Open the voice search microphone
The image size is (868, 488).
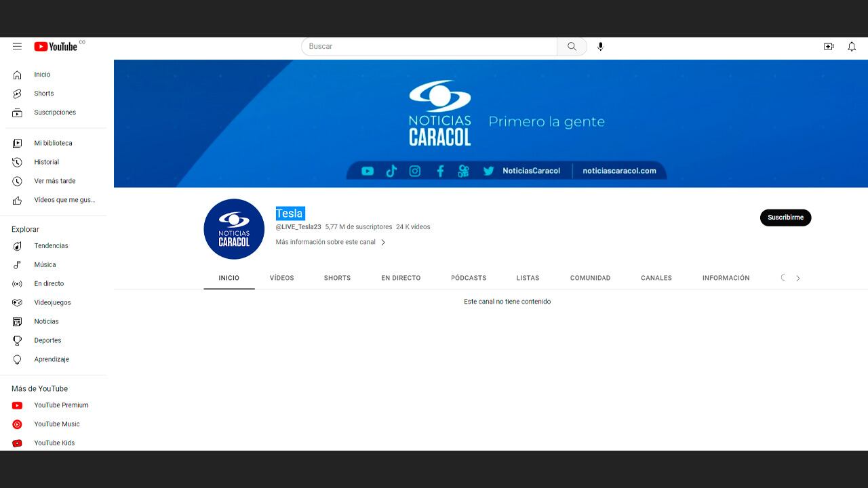pos(599,46)
